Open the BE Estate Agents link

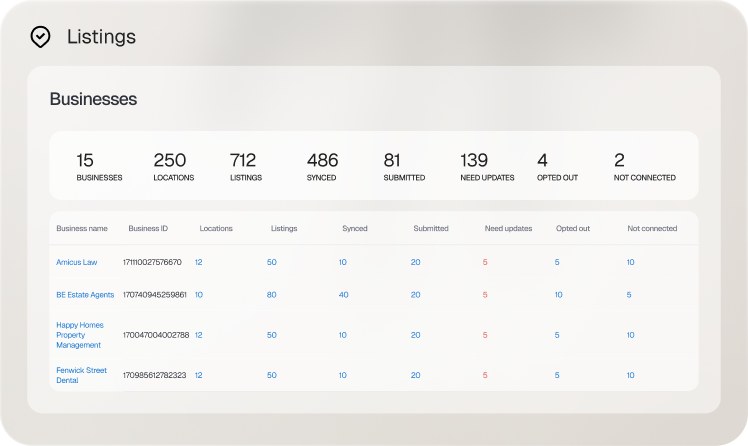[x=85, y=295]
